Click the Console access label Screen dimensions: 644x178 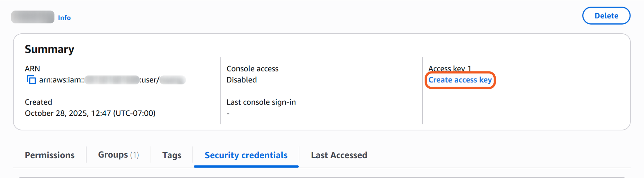252,69
